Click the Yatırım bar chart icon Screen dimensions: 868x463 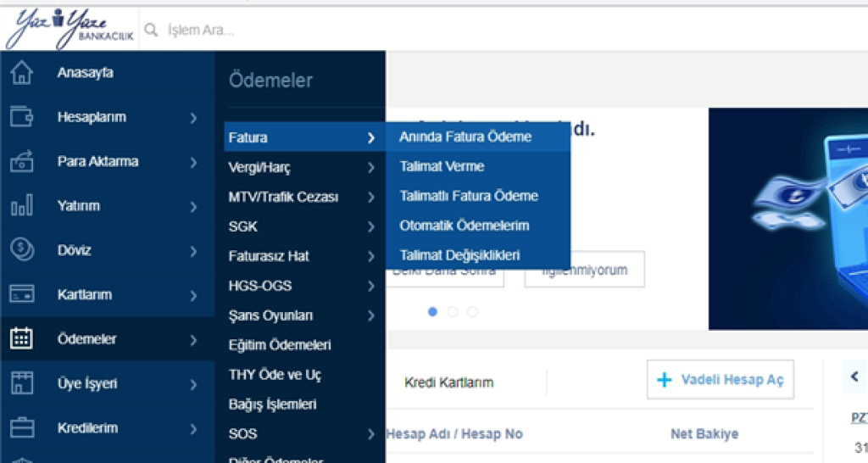pos(21,206)
